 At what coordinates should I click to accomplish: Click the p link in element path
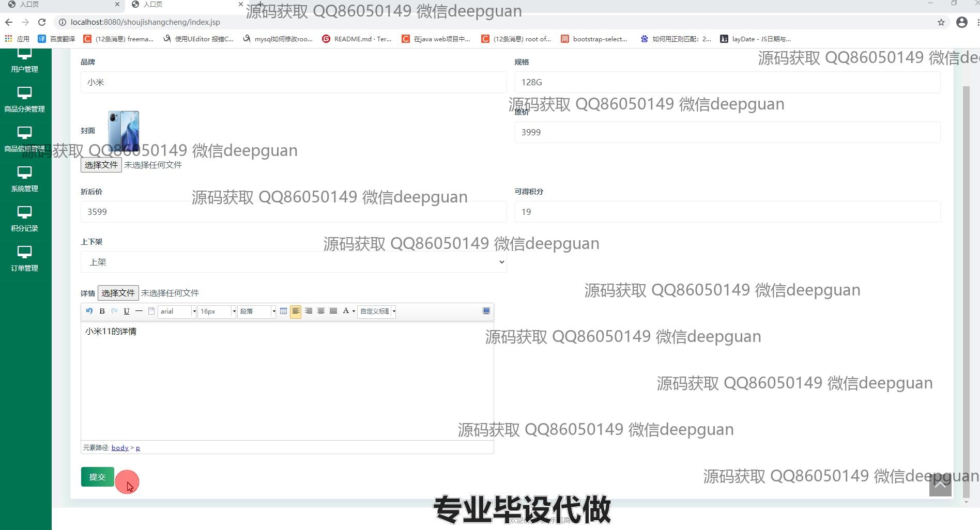click(138, 448)
